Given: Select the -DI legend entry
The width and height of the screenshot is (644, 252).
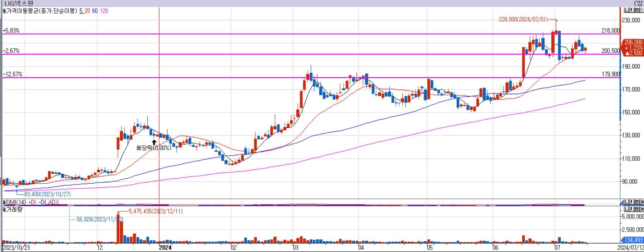Looking at the screenshot, I should 43,202.
